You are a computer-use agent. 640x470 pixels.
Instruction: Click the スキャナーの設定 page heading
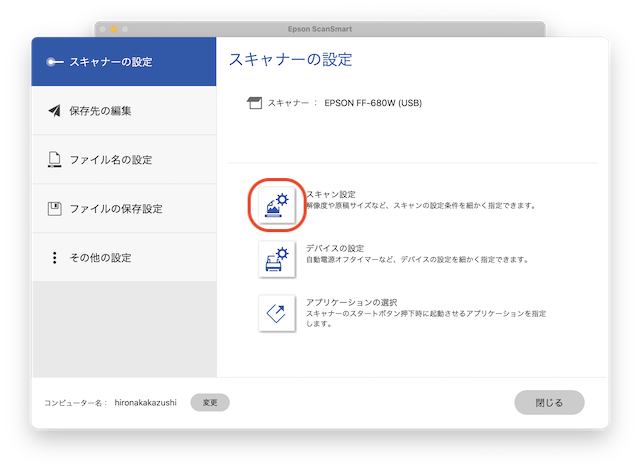291,60
